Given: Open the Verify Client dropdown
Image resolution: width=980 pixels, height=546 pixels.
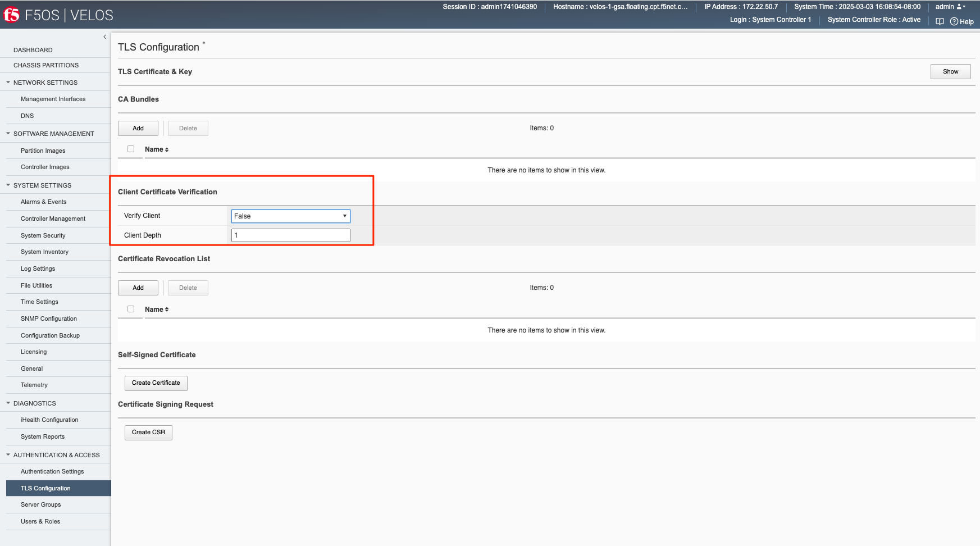Looking at the screenshot, I should (291, 216).
